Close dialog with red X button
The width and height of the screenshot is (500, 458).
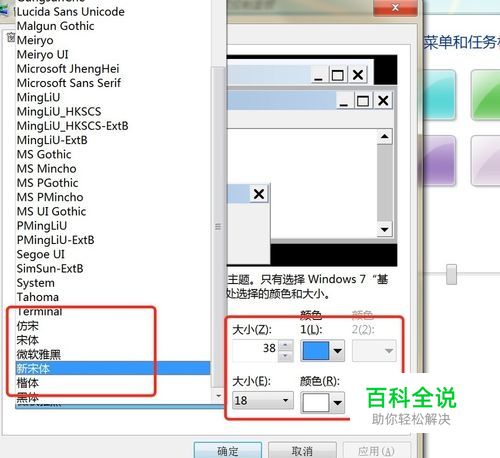pyautogui.click(x=395, y=8)
